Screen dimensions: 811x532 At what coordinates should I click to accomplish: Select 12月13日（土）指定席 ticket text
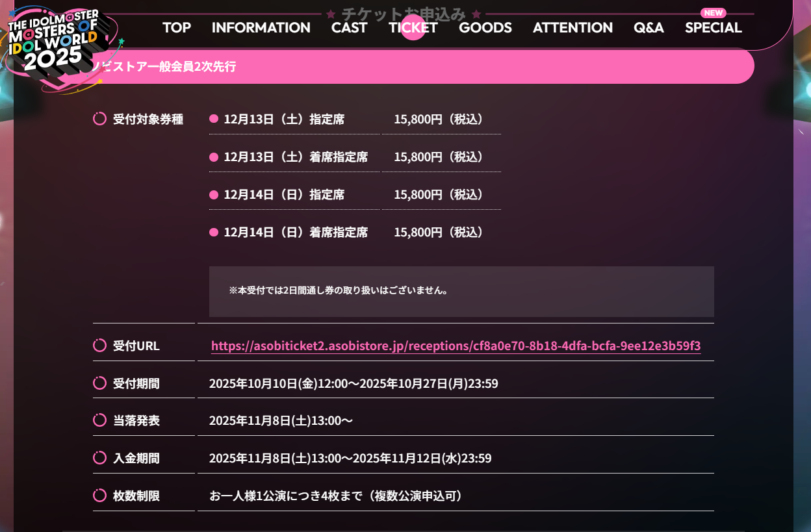(284, 120)
